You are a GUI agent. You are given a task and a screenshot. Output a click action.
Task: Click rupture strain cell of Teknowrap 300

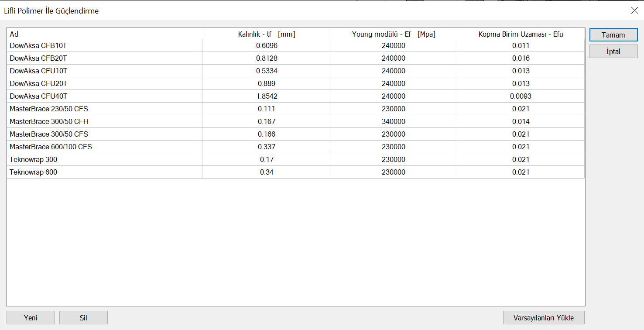pos(521,159)
